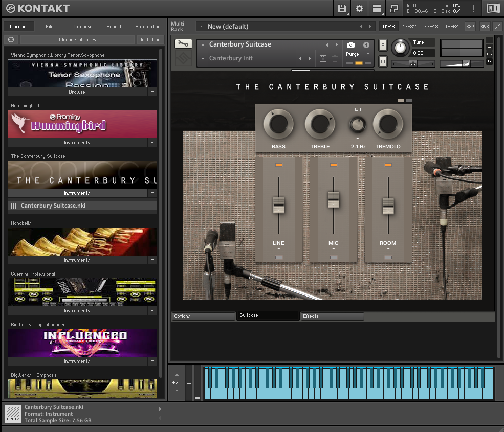The image size is (504, 432).
Task: Open the Canterbury Suitcase instrument name dropdown
Action: 203,44
